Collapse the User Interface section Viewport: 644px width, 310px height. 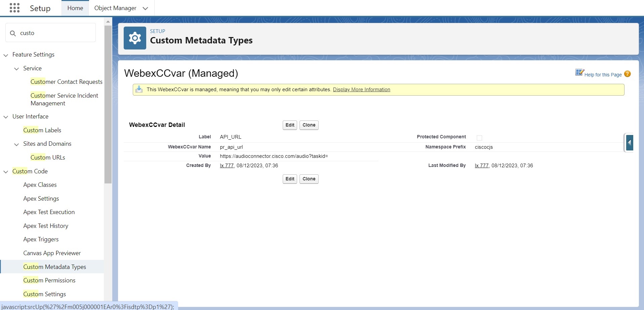6,117
